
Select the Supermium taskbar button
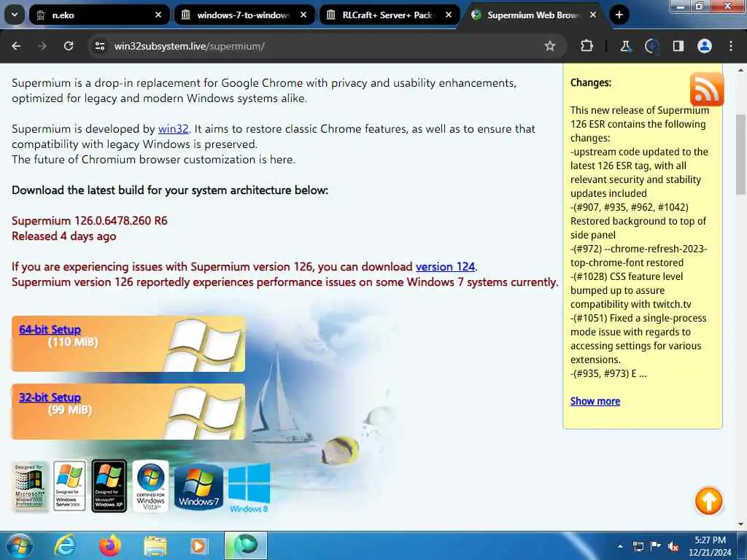point(246,545)
